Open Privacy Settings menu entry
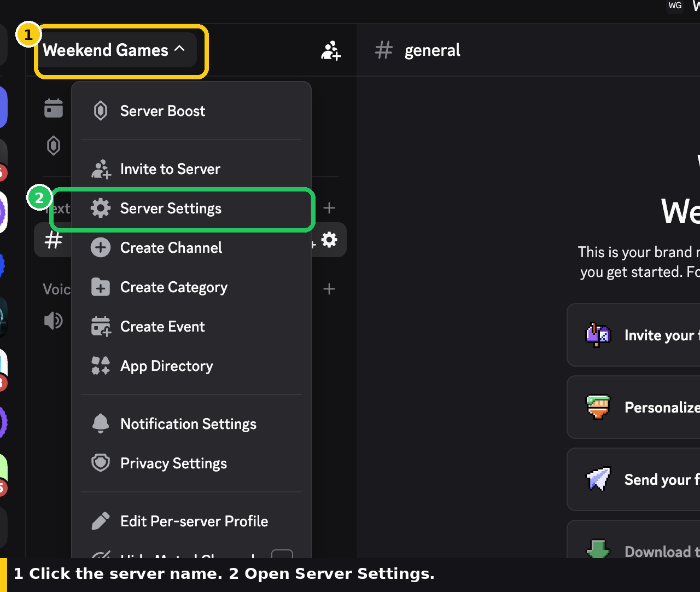 coord(191,463)
